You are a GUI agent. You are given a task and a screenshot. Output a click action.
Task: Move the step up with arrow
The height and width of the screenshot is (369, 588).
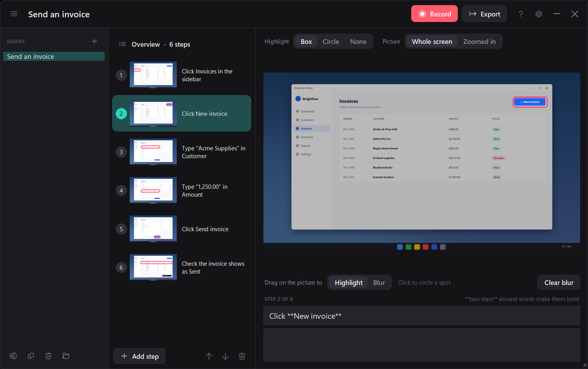click(209, 356)
